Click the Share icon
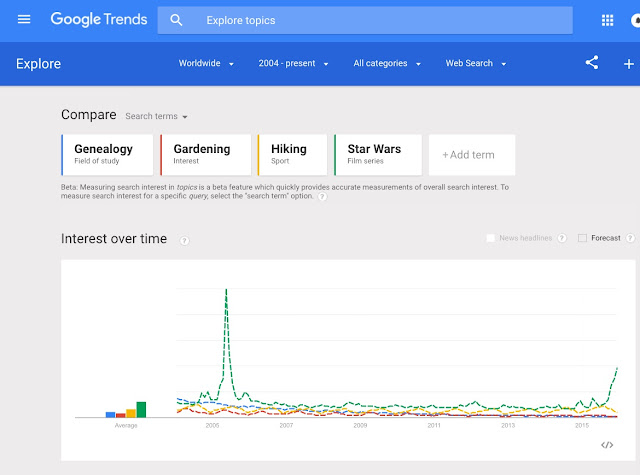The height and width of the screenshot is (475, 640). (592, 62)
